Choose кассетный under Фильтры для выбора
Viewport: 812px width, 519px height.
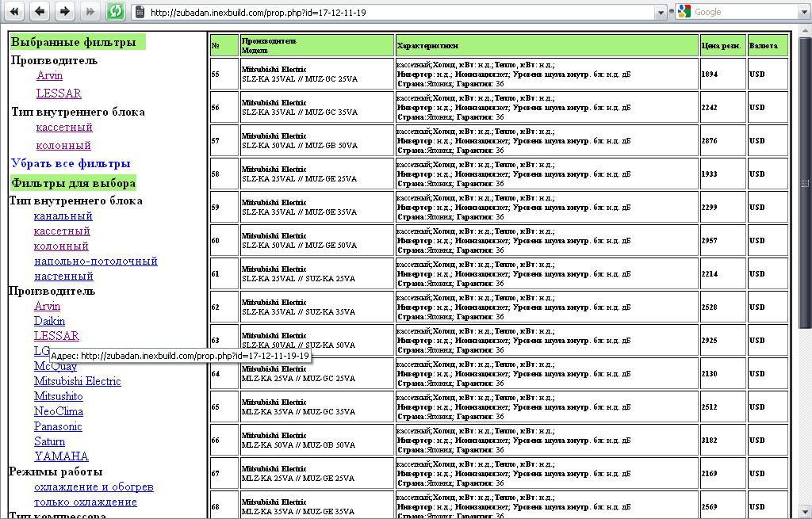[62, 231]
